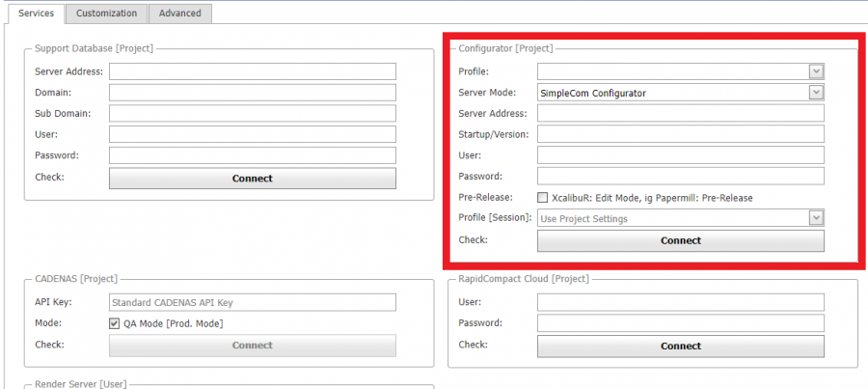This screenshot has height=389, width=868.
Task: Focus the Configurator Startup/Version field
Action: tap(680, 134)
